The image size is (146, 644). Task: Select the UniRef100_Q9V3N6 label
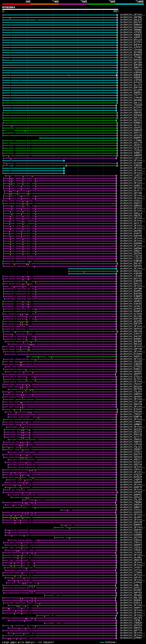pos(131,289)
